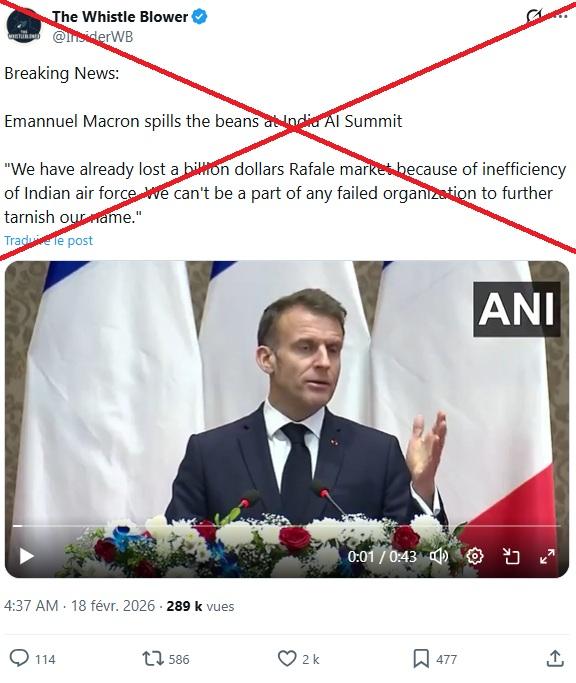View the 289 k vues count
The height and width of the screenshot is (683, 576).
[x=200, y=606]
